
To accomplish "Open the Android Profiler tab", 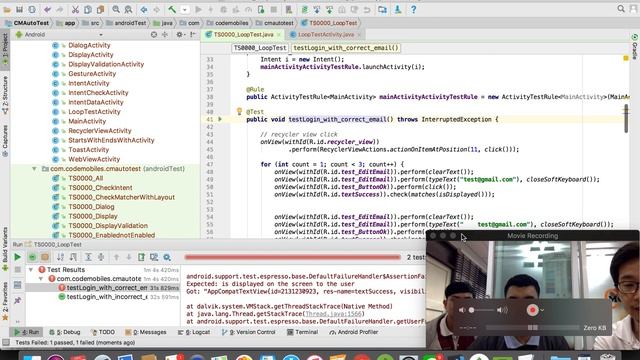I will pos(353,332).
